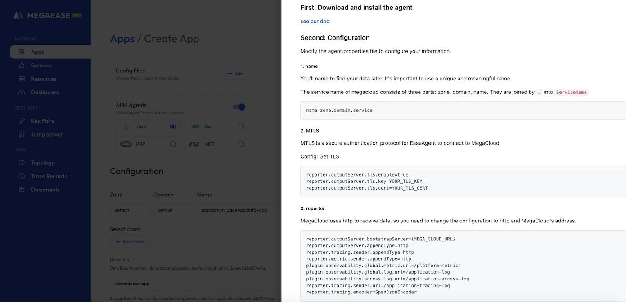This screenshot has width=644, height=302.
Task: Click the bootstrapServer MEGA_CLOUD_URL line
Action: pyautogui.click(x=381, y=239)
